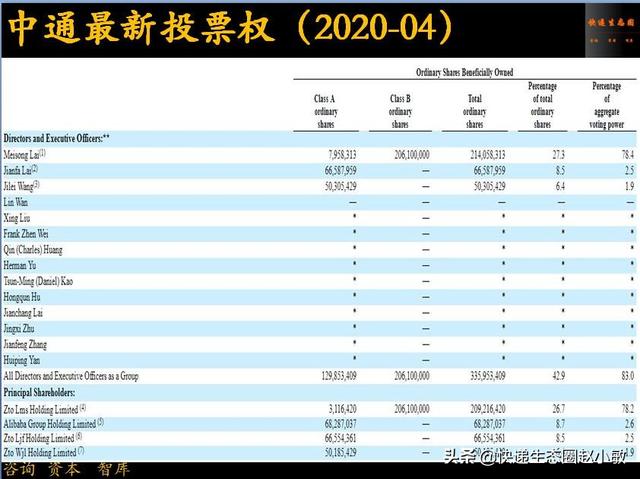Click the name Frank Zhen Wei
This screenshot has height=479, width=640.
coord(26,234)
